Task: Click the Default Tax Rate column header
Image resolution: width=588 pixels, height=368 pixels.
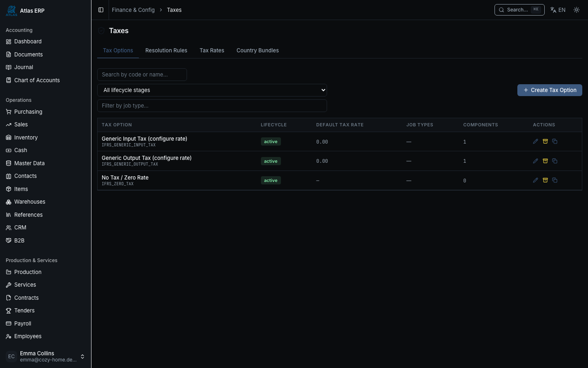Action: [340, 125]
